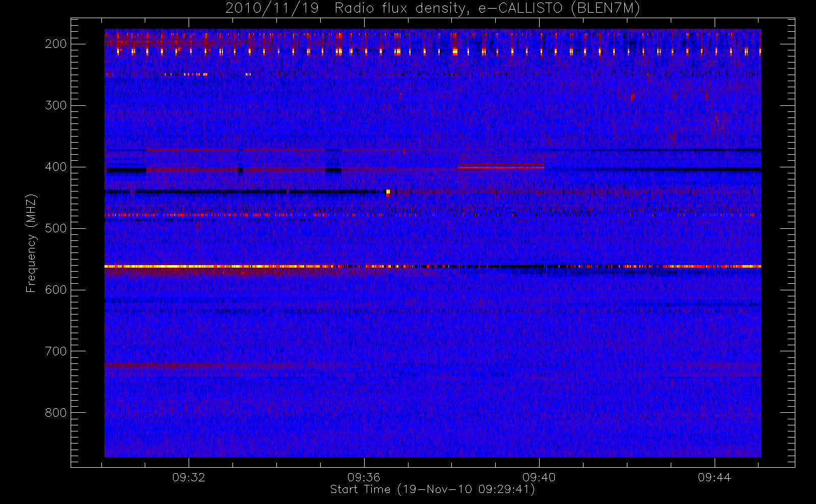The image size is (816, 504).
Task: Click the 200 frequency tick label
Action: coord(55,44)
